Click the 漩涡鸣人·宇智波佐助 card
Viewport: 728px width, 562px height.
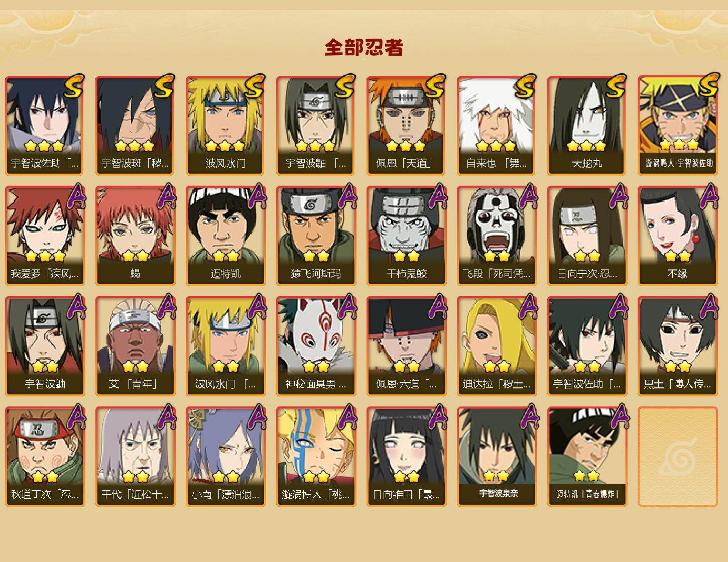pyautogui.click(x=677, y=125)
